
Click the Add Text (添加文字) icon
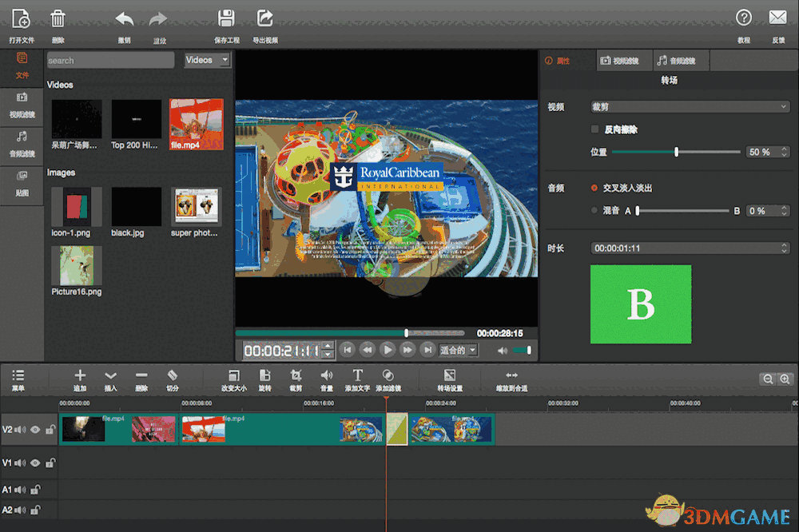coord(357,375)
